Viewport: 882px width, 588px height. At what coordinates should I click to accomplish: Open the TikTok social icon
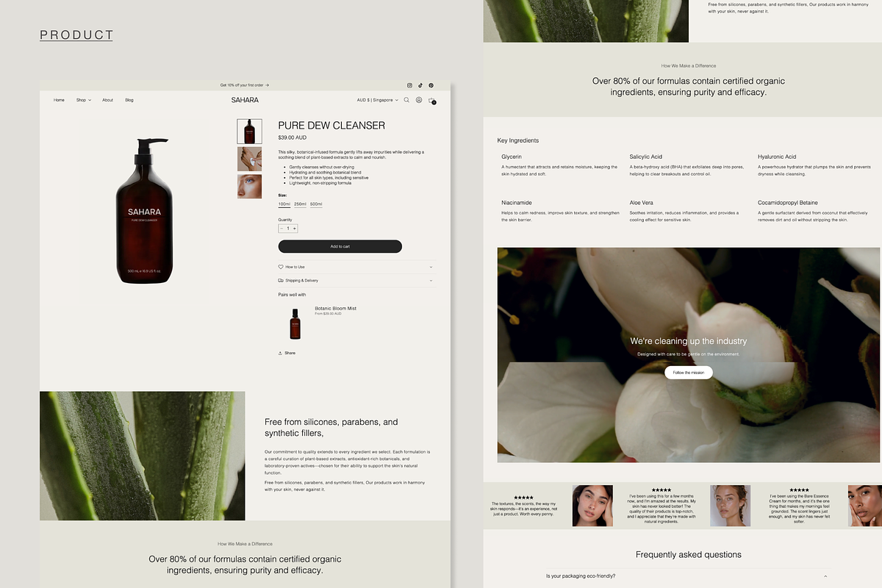point(420,85)
